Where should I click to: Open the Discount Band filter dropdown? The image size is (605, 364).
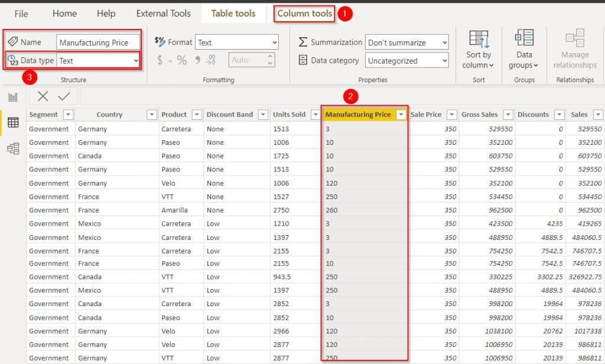pos(263,115)
